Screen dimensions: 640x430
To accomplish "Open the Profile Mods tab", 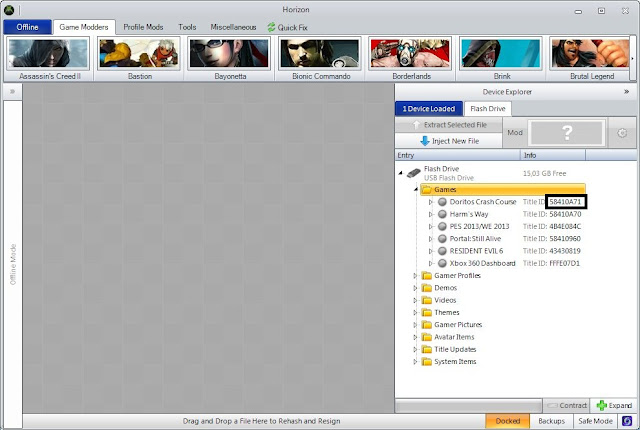I will click(143, 27).
